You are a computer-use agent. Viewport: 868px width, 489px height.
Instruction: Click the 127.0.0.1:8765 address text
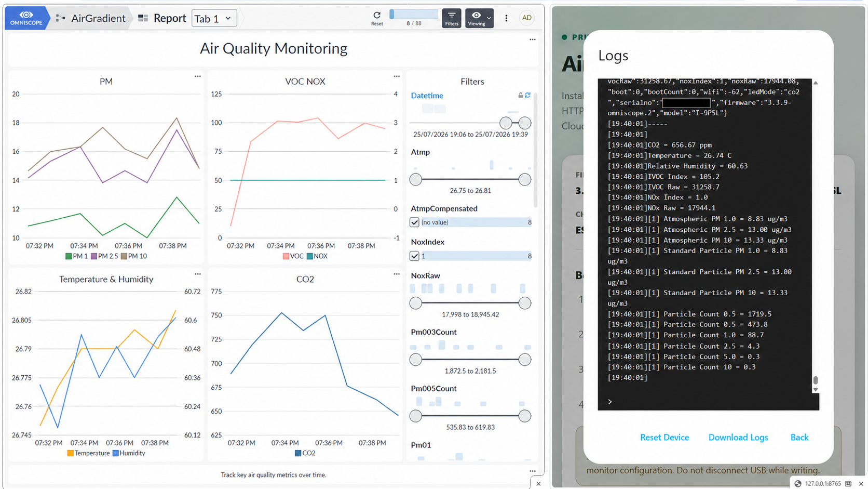[823, 484]
